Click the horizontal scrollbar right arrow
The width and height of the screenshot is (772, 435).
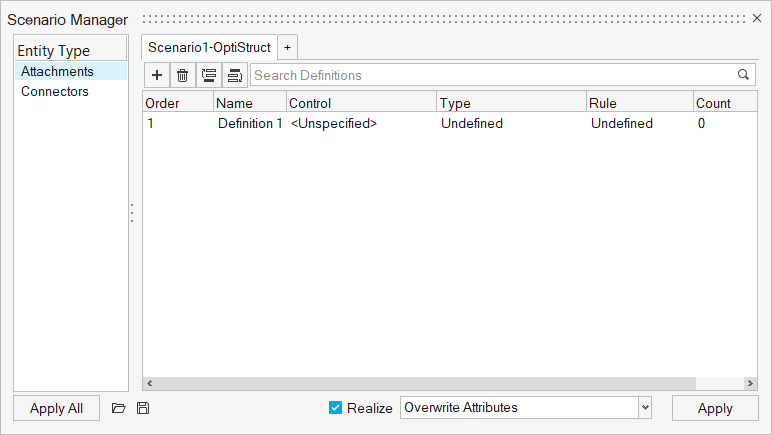[750, 383]
